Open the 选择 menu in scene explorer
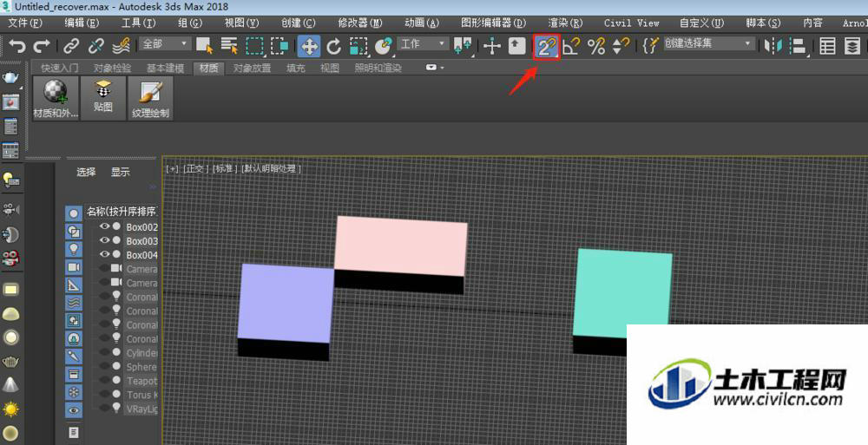Screen dimensions: 868x445 click(x=86, y=172)
